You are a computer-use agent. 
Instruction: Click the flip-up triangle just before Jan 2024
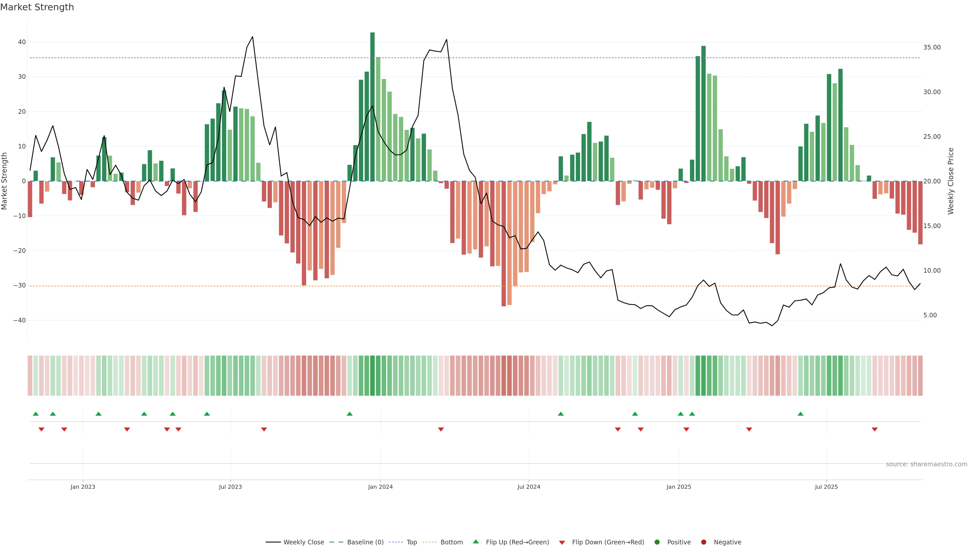pyautogui.click(x=350, y=414)
